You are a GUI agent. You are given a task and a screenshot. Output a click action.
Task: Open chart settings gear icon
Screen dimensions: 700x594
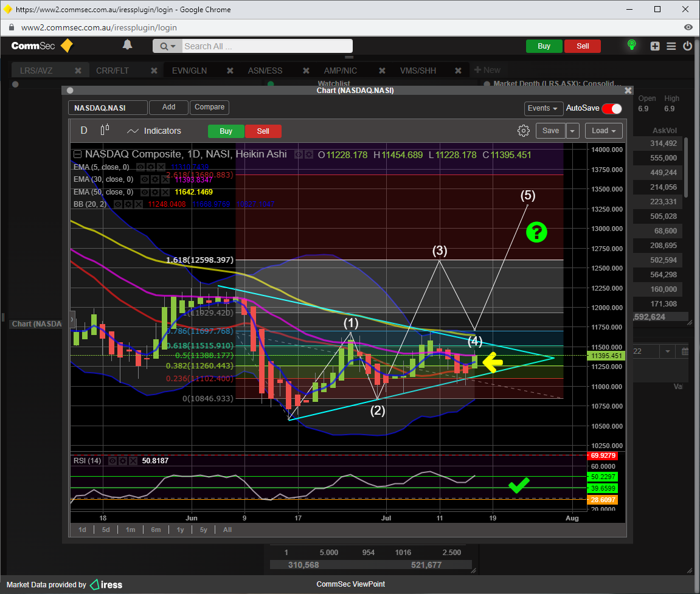523,131
